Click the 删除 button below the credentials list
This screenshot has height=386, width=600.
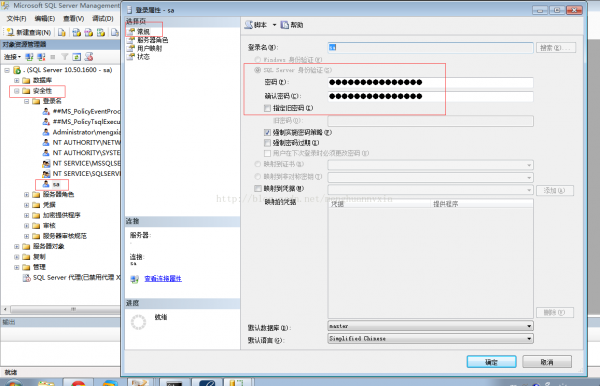pos(554,313)
